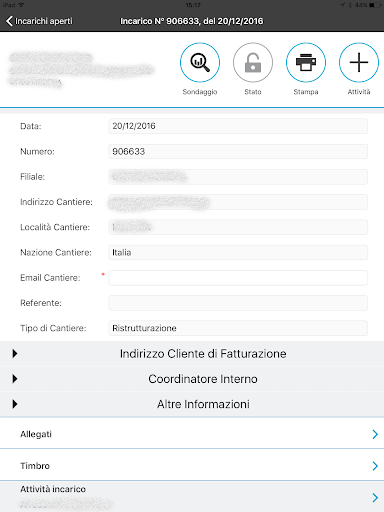Click the Email Cantiere label

(x=50, y=278)
